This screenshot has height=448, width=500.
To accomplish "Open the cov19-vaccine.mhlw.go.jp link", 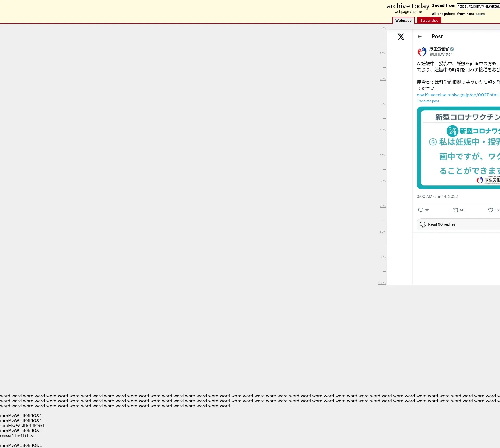I will tap(458, 95).
